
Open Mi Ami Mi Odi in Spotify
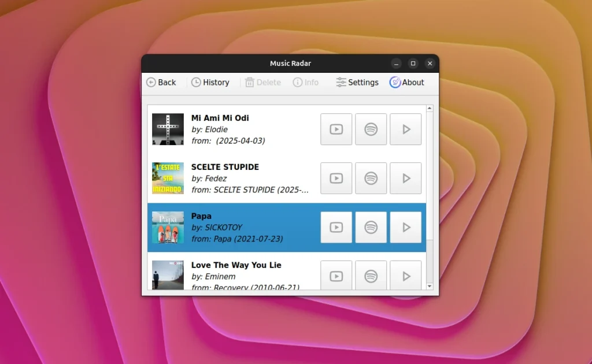click(371, 129)
